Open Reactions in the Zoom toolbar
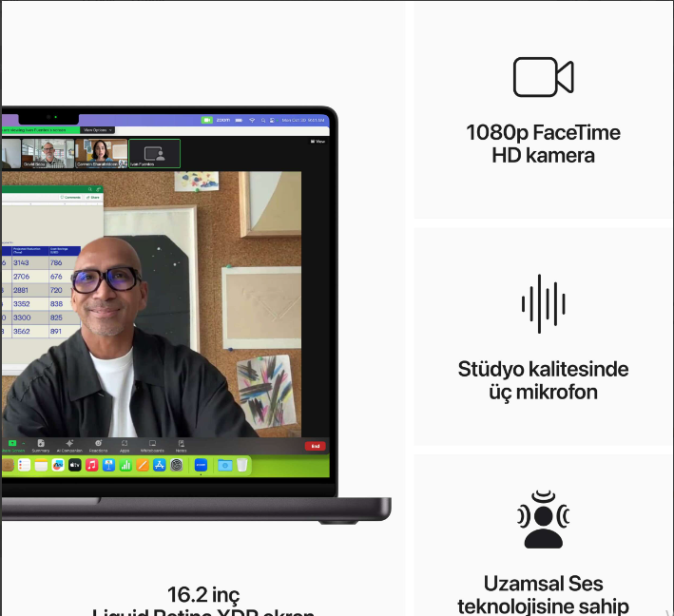The image size is (674, 616). tap(98, 445)
